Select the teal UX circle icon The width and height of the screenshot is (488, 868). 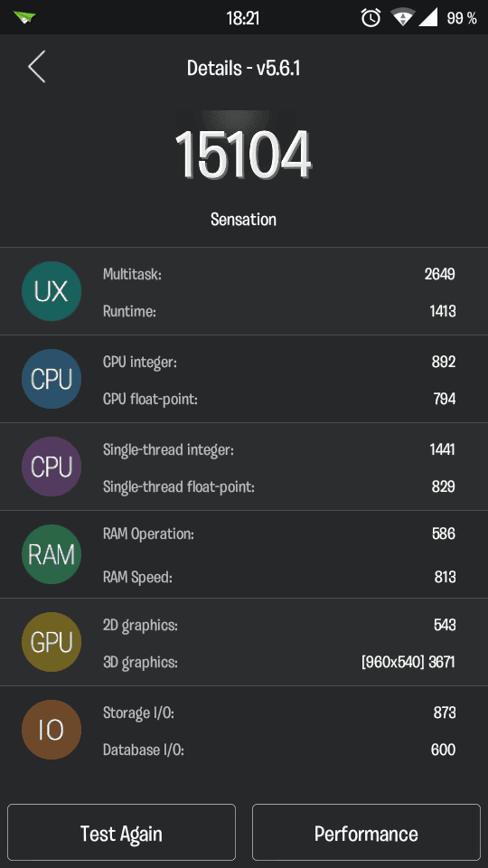52,291
